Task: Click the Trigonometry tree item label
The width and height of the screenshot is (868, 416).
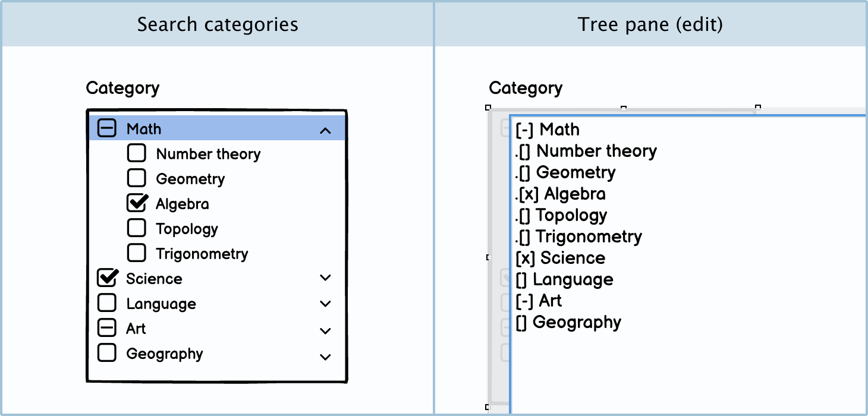Action: [202, 254]
